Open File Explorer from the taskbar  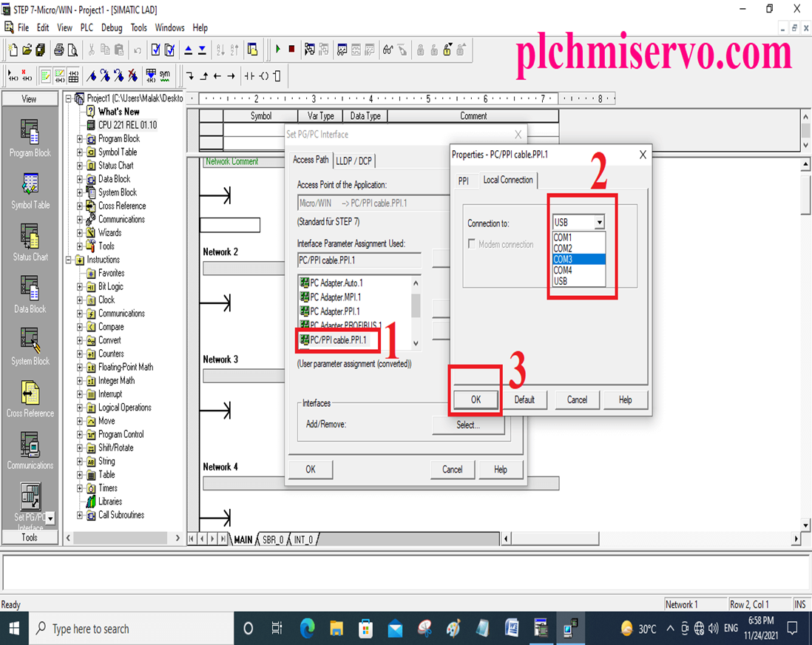pyautogui.click(x=336, y=629)
